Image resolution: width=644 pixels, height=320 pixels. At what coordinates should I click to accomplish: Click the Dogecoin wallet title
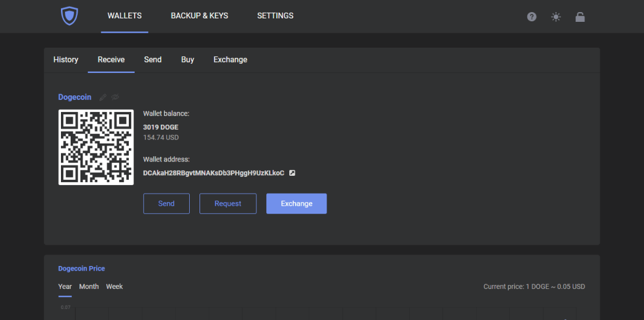coord(75,97)
